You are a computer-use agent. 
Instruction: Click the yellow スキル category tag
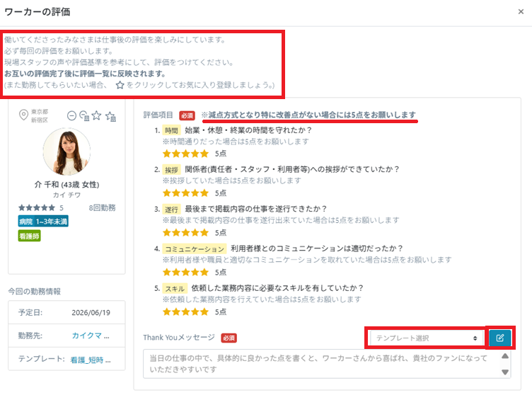click(x=175, y=289)
